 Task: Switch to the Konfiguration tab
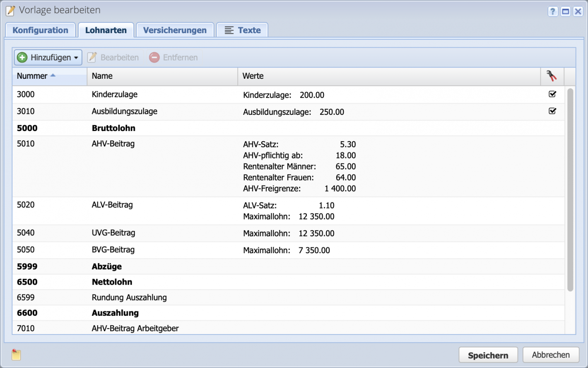(40, 30)
